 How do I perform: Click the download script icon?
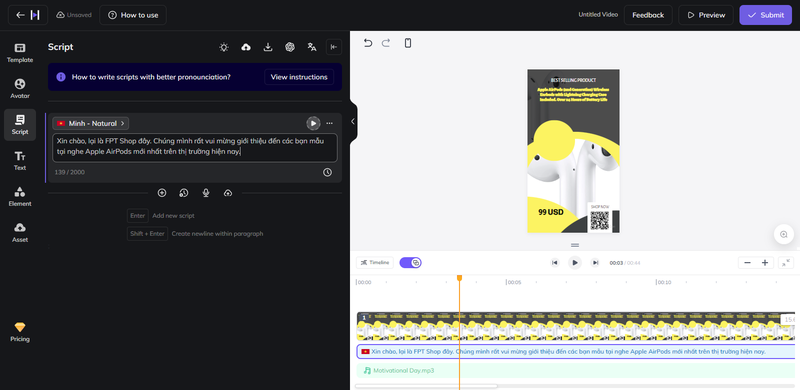[268, 47]
